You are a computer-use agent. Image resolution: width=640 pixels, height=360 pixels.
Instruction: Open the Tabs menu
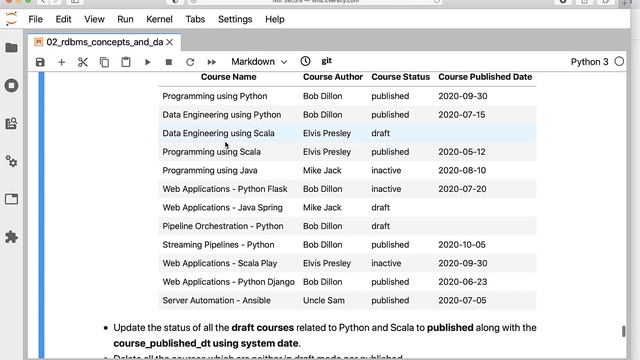point(195,19)
